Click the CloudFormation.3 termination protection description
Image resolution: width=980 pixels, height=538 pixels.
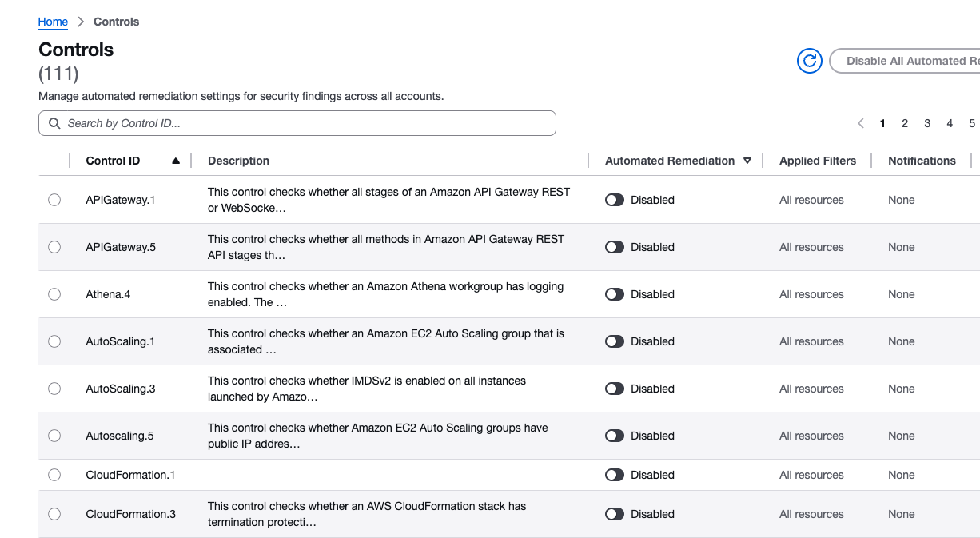[367, 514]
